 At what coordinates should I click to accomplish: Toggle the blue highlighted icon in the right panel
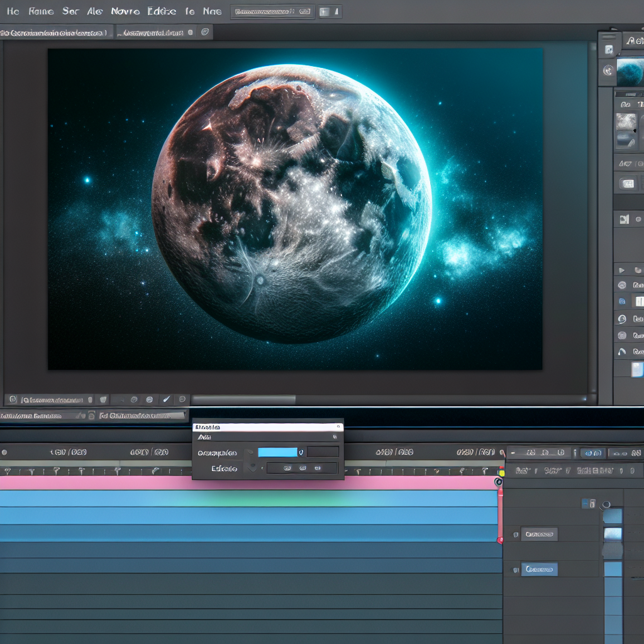622,301
